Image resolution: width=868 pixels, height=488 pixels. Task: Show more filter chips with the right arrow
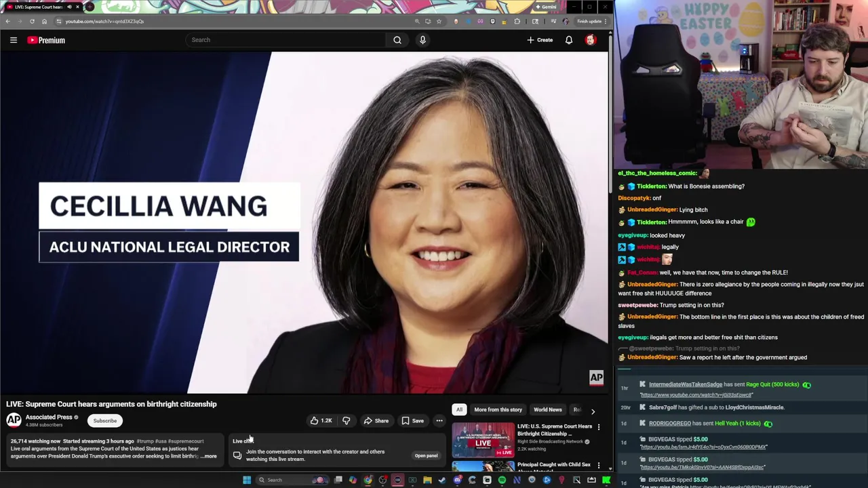point(593,411)
